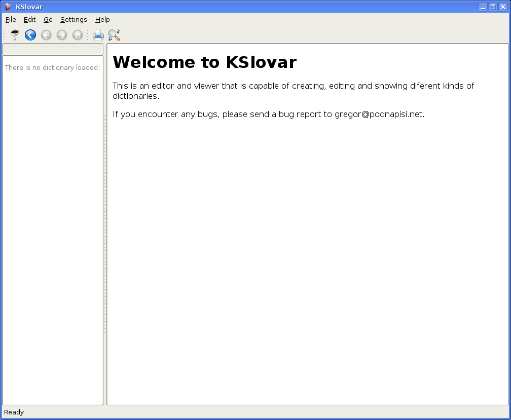511x420 pixels.
Task: Open the Edit menu
Action: tap(29, 20)
